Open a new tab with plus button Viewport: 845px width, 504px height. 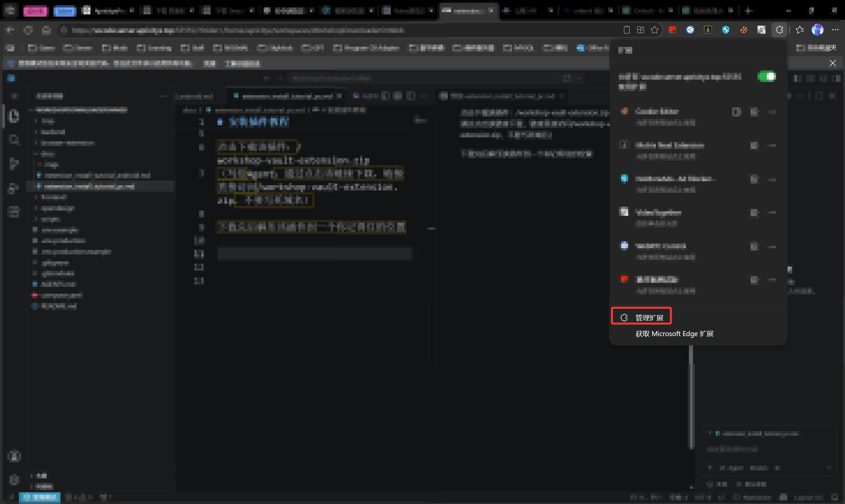pyautogui.click(x=748, y=11)
